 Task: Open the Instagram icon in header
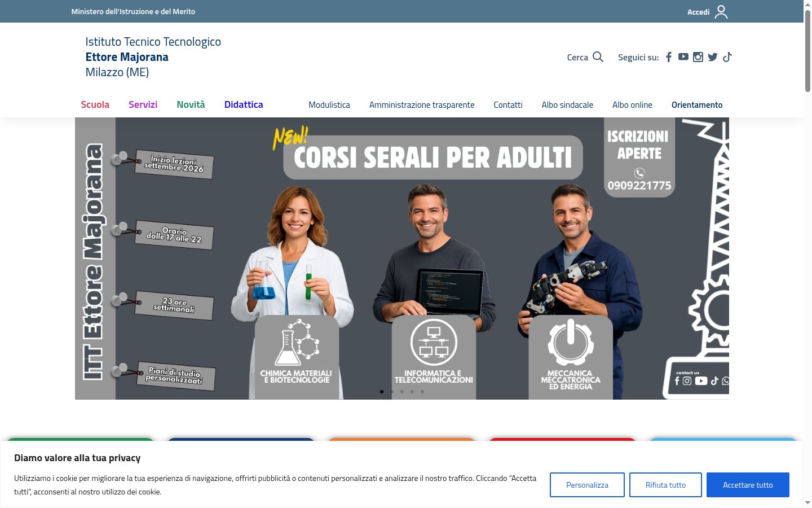point(698,57)
